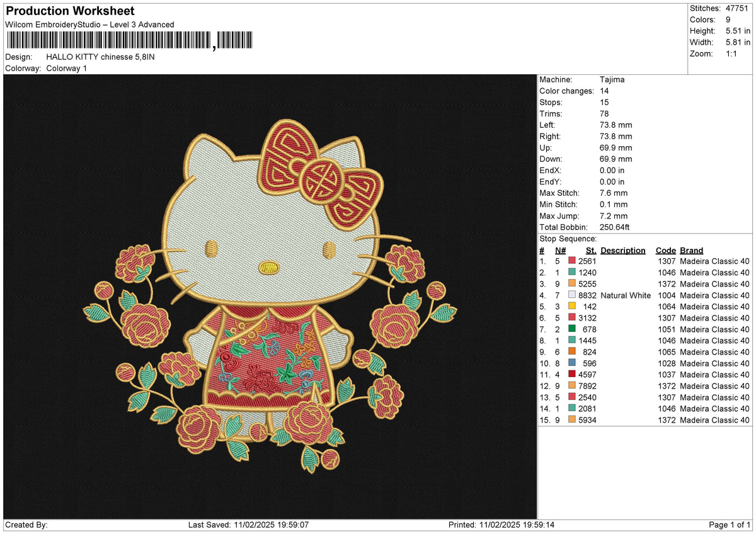Image resolution: width=756 pixels, height=534 pixels.
Task: Click thread code 1065 in stop 9
Action: pyautogui.click(x=666, y=352)
